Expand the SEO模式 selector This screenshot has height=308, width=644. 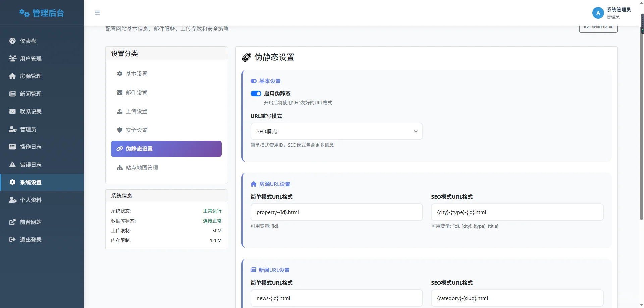[x=336, y=131]
